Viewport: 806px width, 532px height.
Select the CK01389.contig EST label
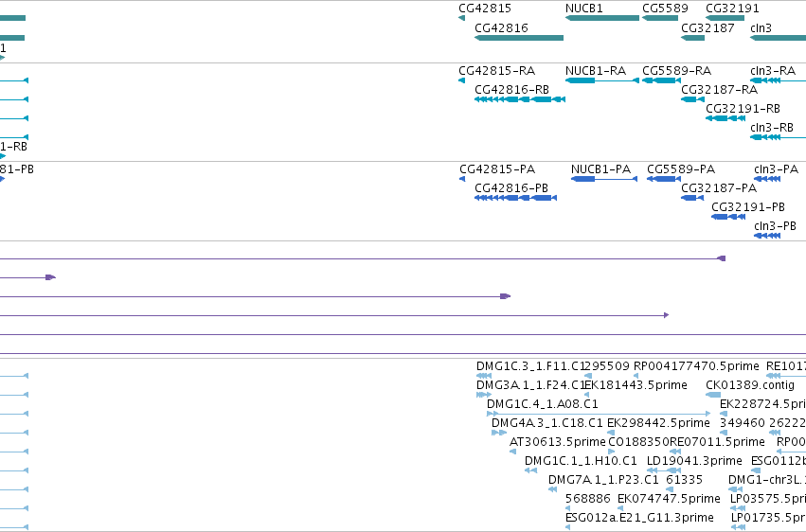point(750,385)
